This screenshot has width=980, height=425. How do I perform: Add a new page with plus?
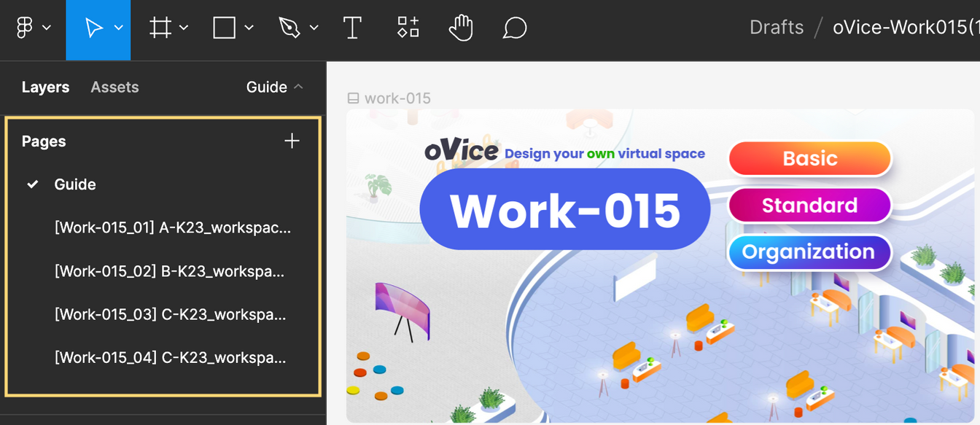tap(292, 141)
